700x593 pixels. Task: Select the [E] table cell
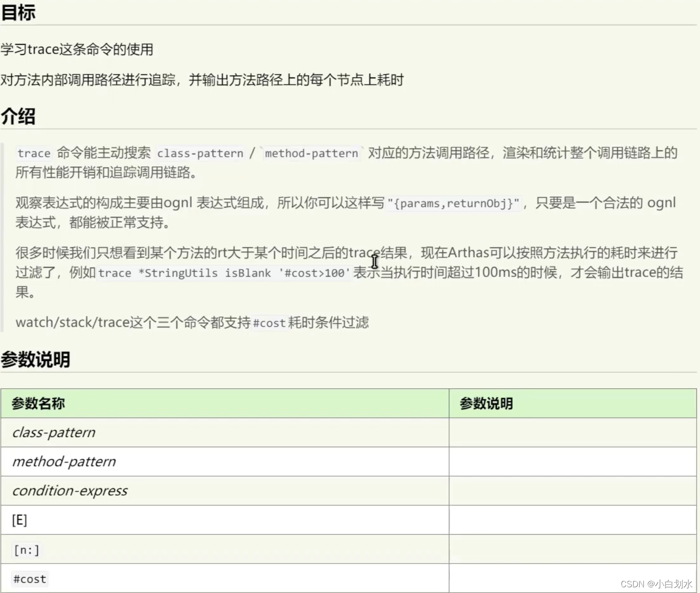click(x=225, y=520)
